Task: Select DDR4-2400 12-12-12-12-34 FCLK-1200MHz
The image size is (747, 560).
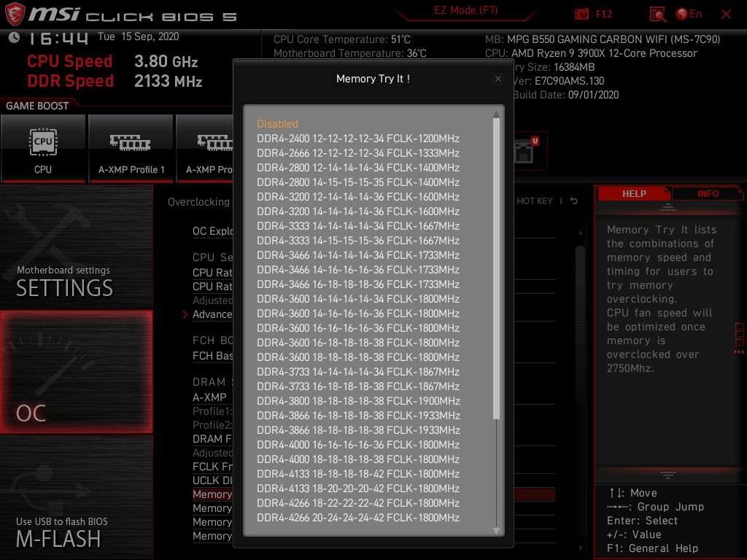Action: coord(357,139)
